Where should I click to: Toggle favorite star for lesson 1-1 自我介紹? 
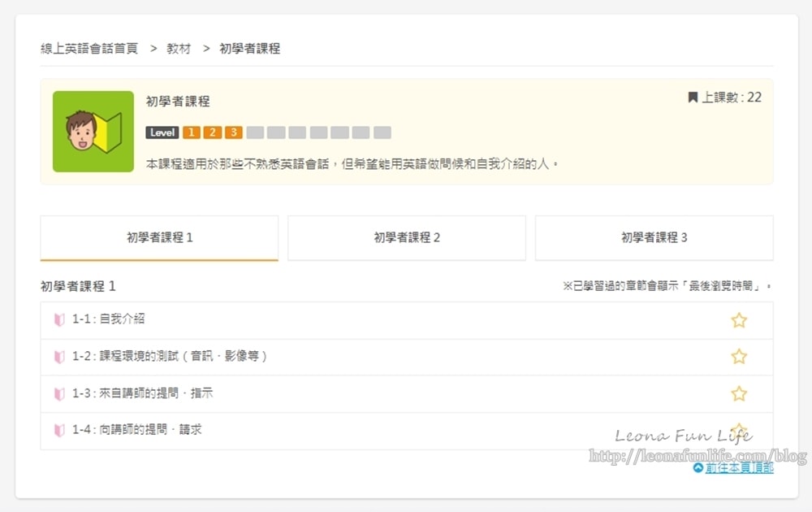(x=738, y=320)
